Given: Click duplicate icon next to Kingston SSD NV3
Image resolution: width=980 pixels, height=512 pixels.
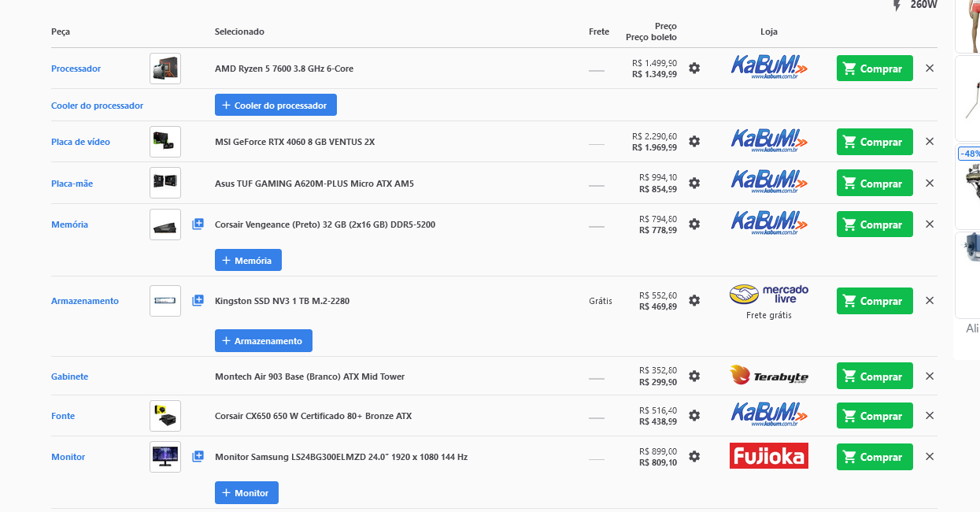Looking at the screenshot, I should 198,301.
